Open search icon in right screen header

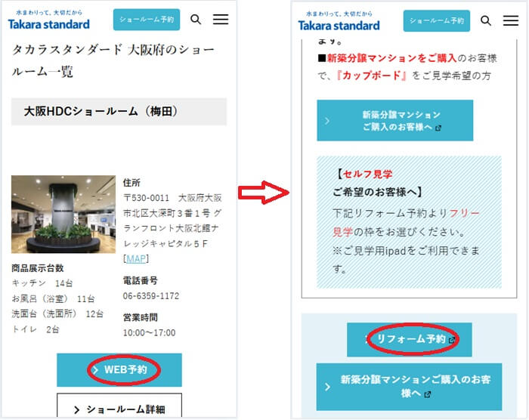tap(486, 20)
